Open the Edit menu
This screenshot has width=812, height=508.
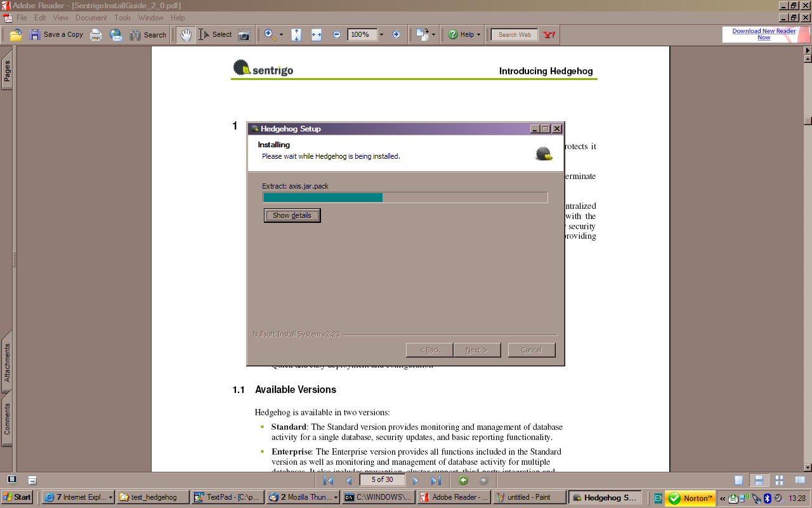[40, 18]
